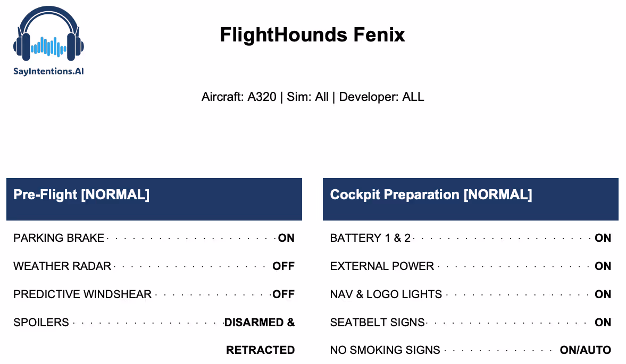Click the SayIntentions.AI logo text
Image resolution: width=626 pixels, height=364 pixels.
[49, 71]
